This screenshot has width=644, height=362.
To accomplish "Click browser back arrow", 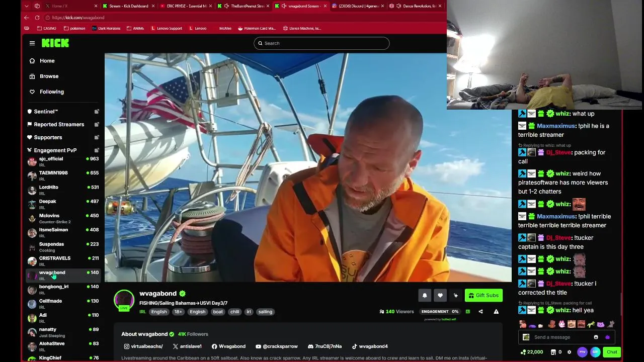I will [x=27, y=18].
